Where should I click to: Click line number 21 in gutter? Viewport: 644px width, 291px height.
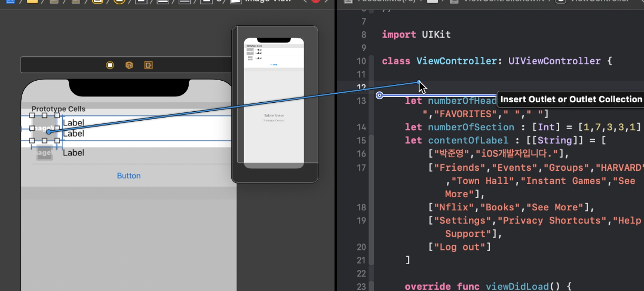[361, 260]
